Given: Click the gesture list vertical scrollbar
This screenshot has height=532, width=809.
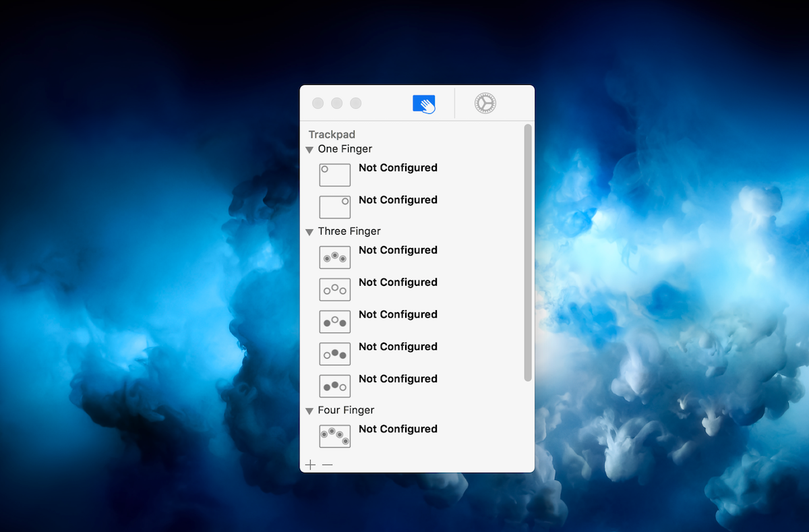Looking at the screenshot, I should 528,253.
